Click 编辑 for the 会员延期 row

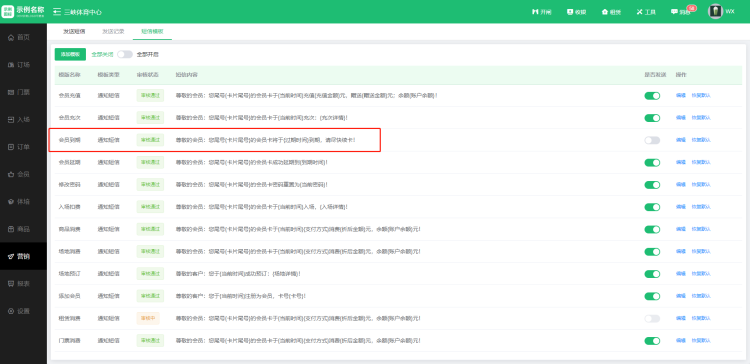(680, 163)
